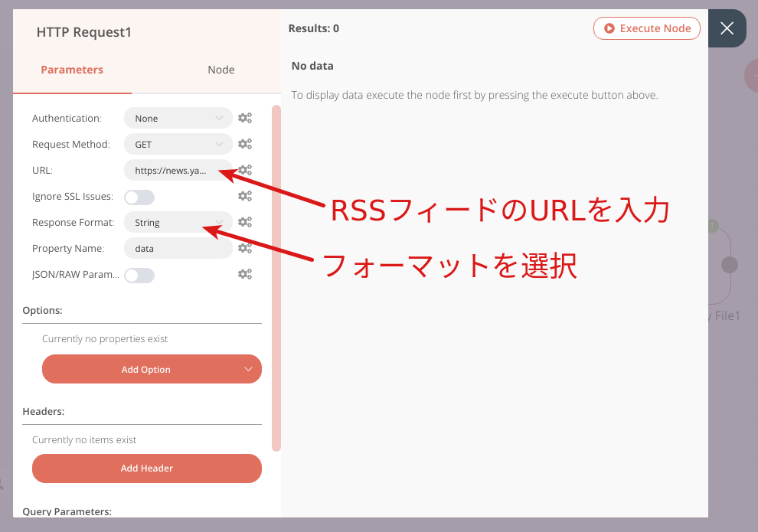Enable the JSON/RAW Parameters toggle
Screen dimensions: 758x532
tap(139, 275)
